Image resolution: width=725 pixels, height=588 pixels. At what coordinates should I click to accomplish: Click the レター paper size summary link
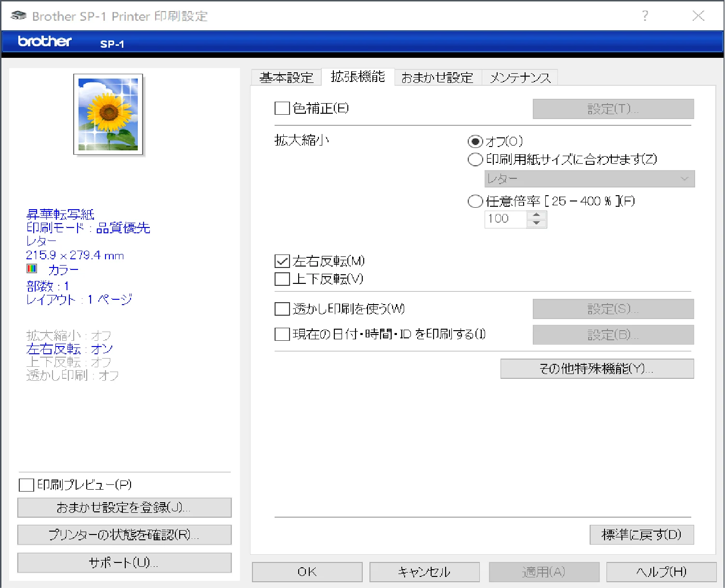click(x=41, y=241)
